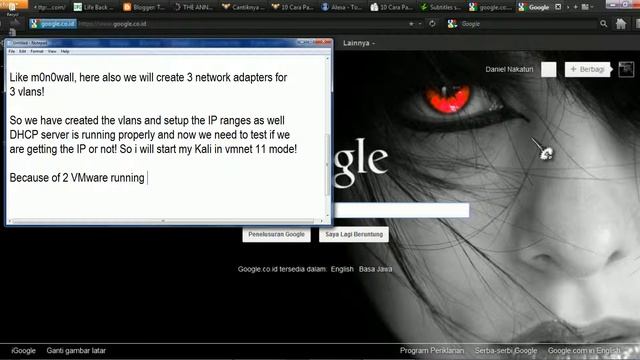
Task: Open Serba-serbi Google link
Action: click(506, 351)
